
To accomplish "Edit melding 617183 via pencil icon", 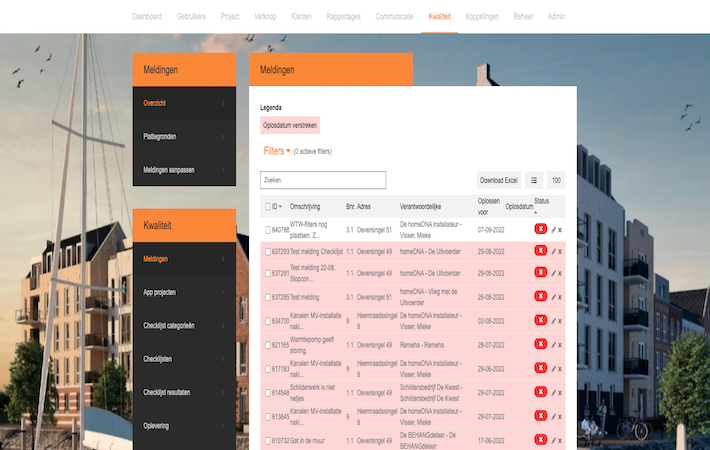I will [x=553, y=369].
